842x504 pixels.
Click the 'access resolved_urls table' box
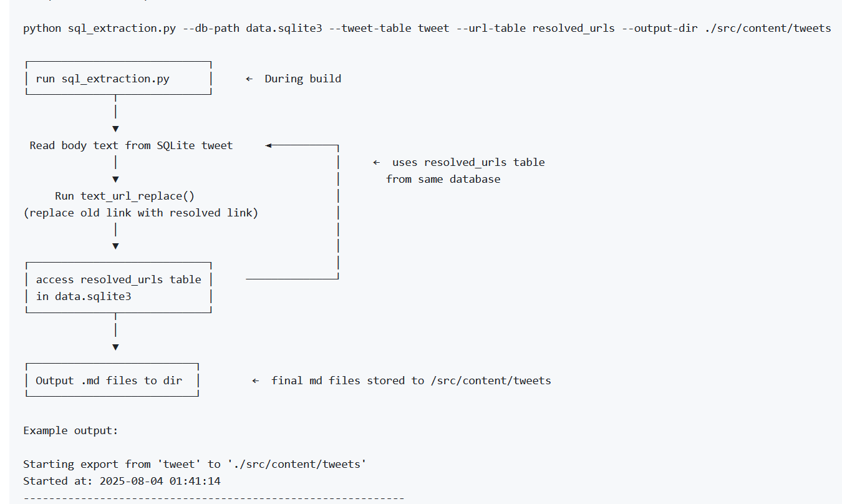(x=119, y=288)
